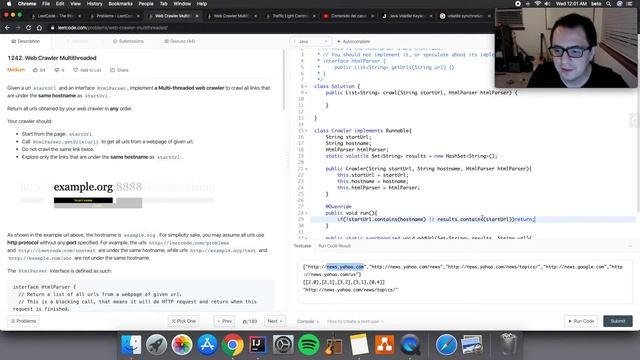This screenshot has height=360, width=640.
Task: Open the Submissions tab
Action: coord(128,42)
